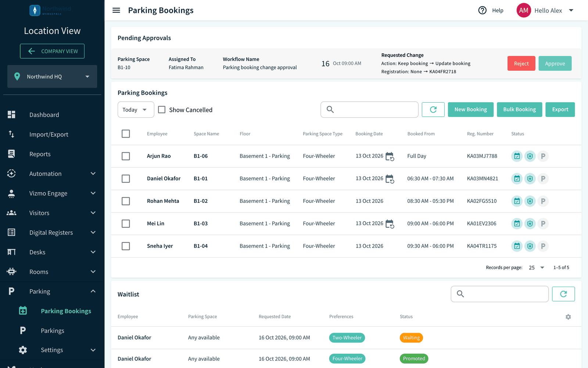
Task: Refresh the Parking Bookings table
Action: 433,109
